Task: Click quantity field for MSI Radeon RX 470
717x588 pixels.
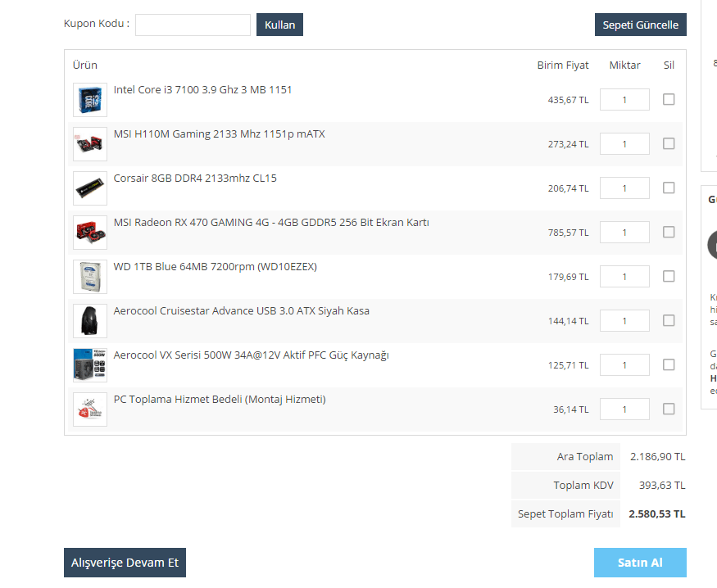Action: [624, 233]
